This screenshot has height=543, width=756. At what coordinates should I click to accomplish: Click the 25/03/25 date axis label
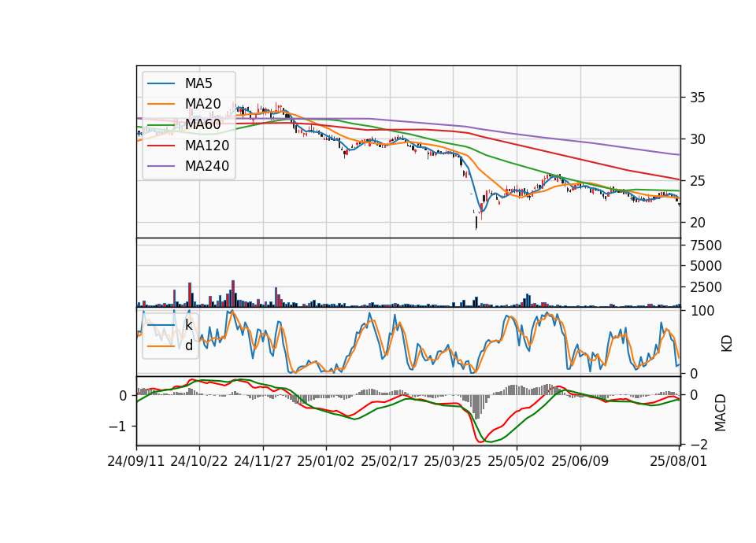[x=453, y=461]
